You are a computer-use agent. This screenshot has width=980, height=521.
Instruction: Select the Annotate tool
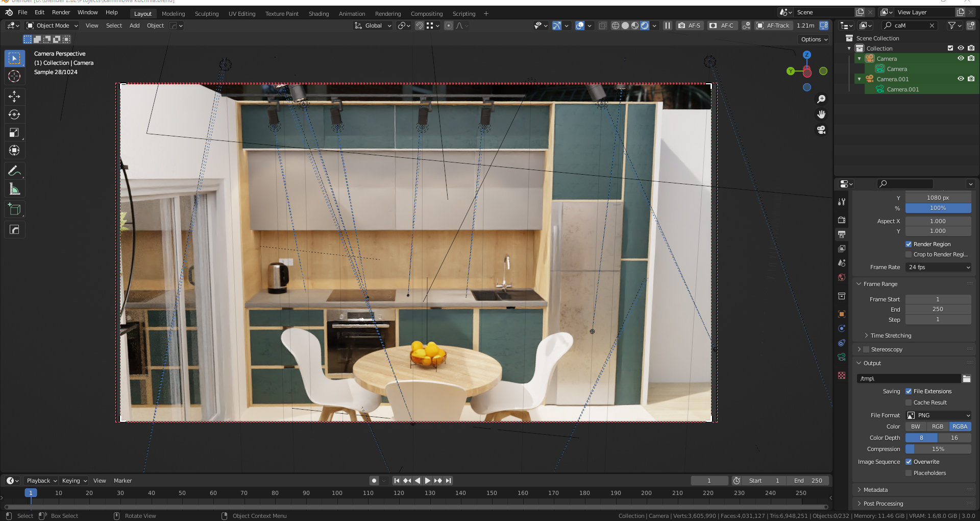click(x=14, y=171)
